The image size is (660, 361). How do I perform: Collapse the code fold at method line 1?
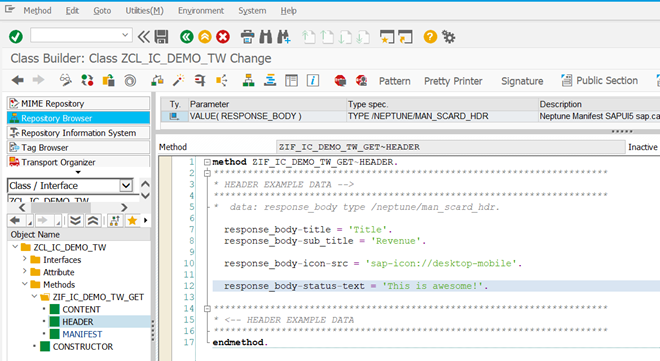coord(207,162)
